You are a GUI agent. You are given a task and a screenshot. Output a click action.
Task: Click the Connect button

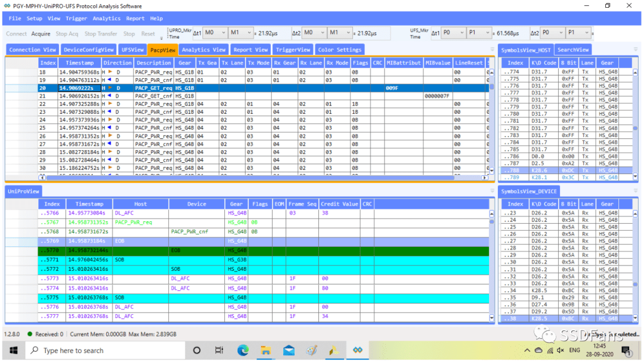17,33
